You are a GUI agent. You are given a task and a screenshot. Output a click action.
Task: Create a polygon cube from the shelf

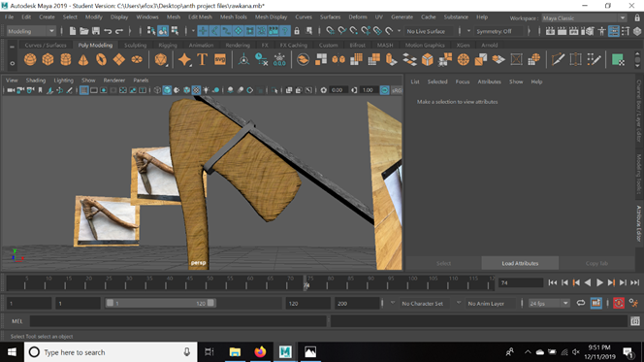click(x=48, y=60)
